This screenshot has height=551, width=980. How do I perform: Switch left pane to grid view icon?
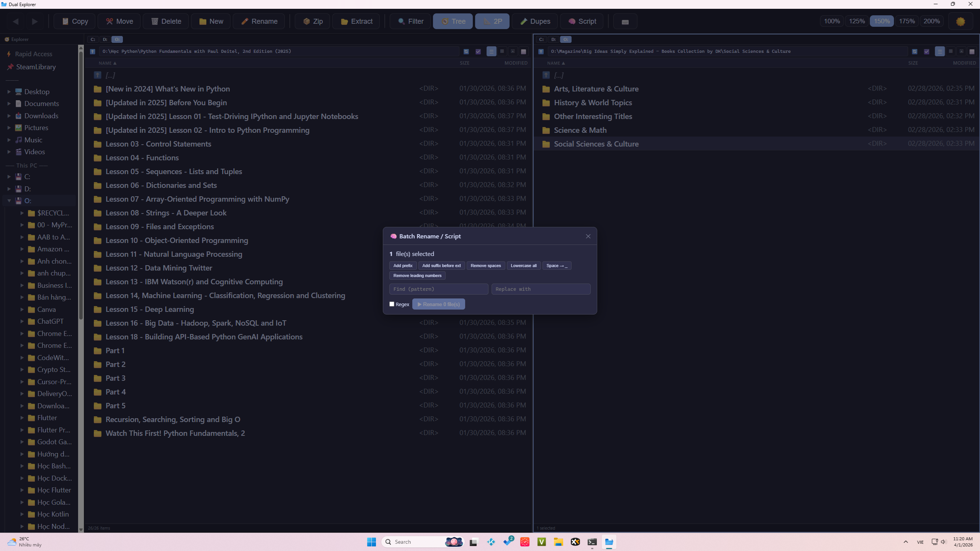click(502, 51)
